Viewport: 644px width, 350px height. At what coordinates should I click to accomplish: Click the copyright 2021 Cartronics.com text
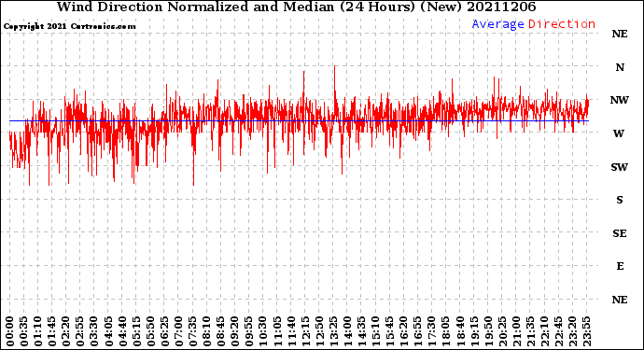pyautogui.click(x=69, y=26)
